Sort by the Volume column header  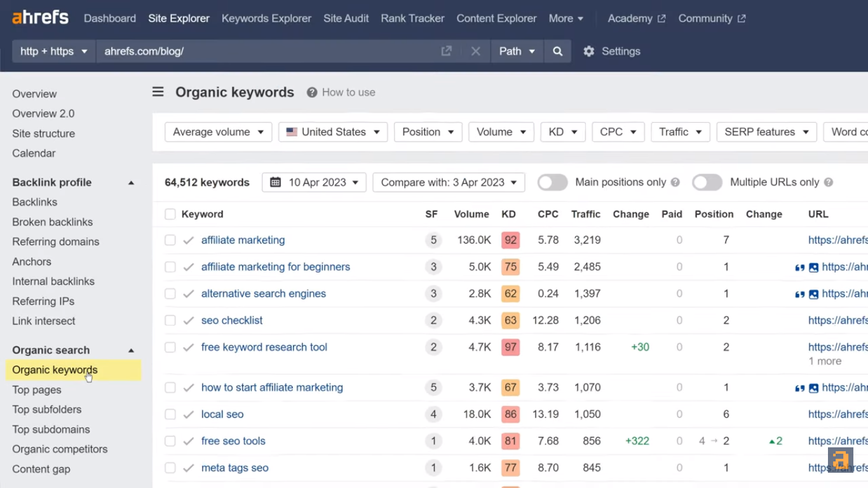coord(471,214)
